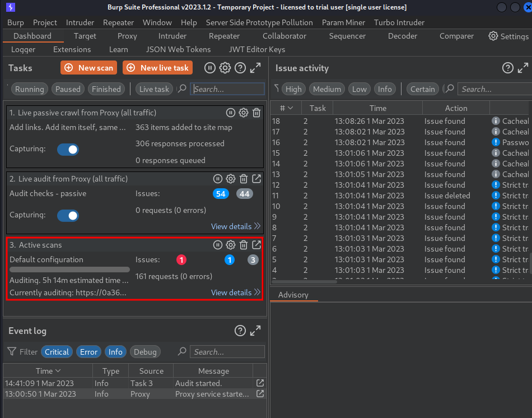This screenshot has height=418, width=532.
Task: Toggle the Debug event log filter
Action: click(145, 352)
